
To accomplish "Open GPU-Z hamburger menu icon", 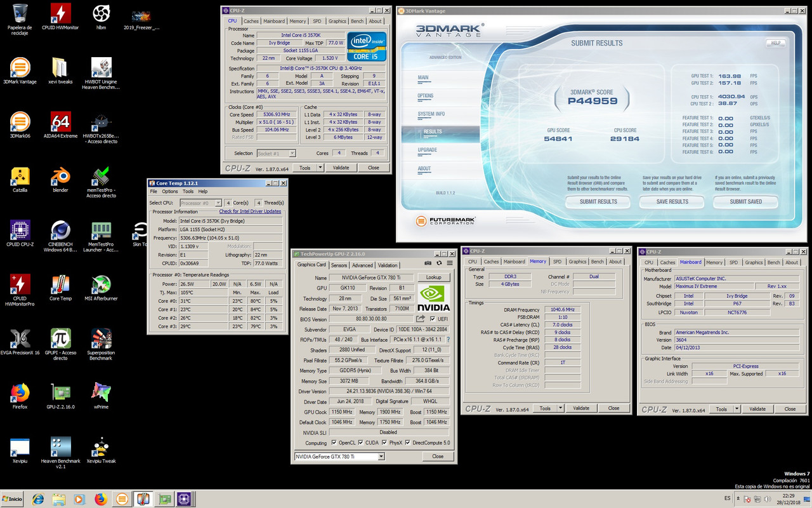I will (449, 263).
